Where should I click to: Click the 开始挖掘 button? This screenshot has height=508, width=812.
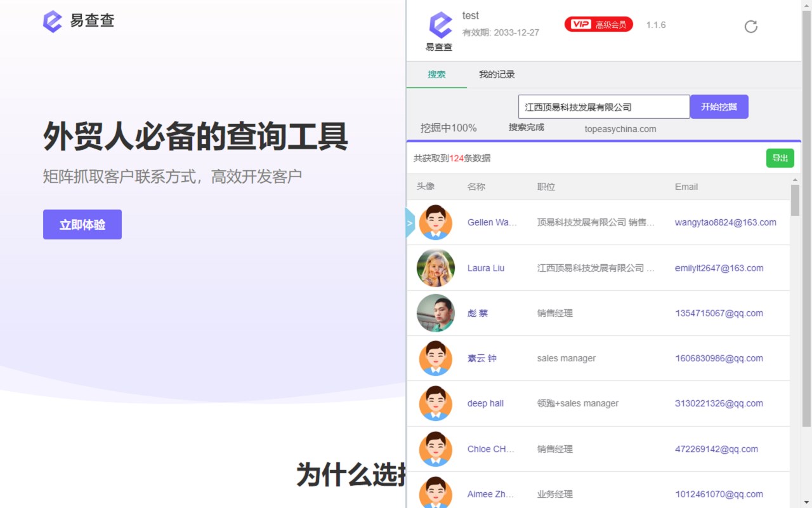pos(719,107)
